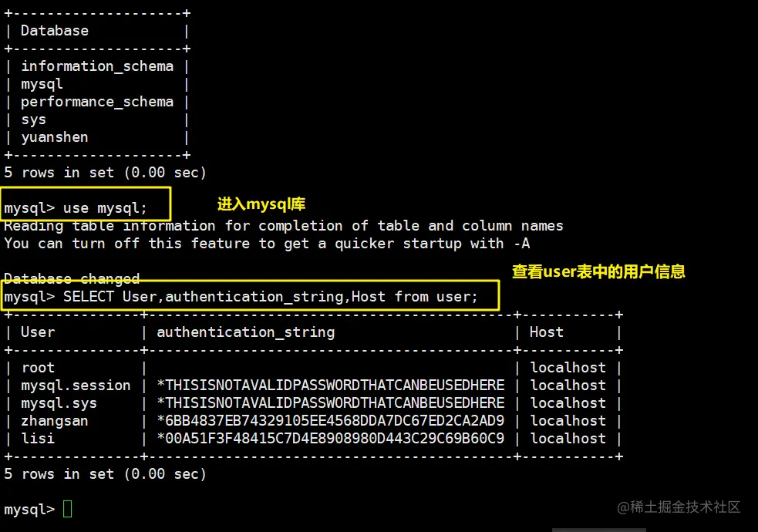This screenshot has height=532, width=758.
Task: Click lisi's hash '*00A51F3F48415C7D4E8908980D443C29C69B60C9'
Action: pyautogui.click(x=331, y=438)
